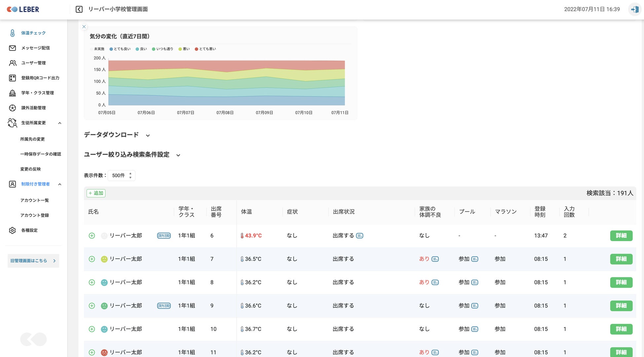This screenshot has height=357, width=644.
Task: Expand the ユーザー絞り込み検索条件設定 section
Action: pos(178,155)
